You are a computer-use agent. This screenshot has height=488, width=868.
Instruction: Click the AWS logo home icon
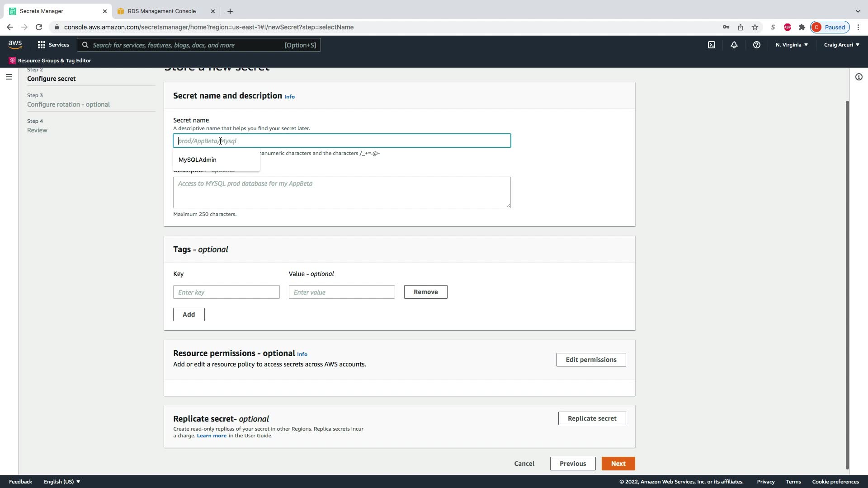[15, 44]
